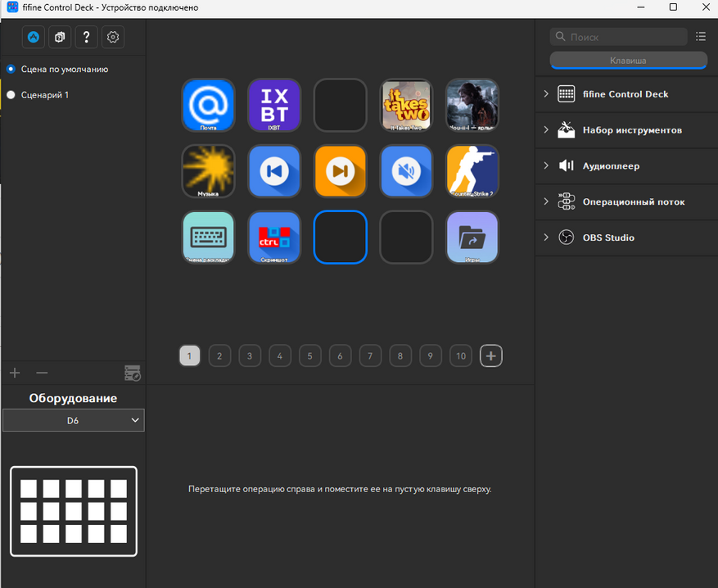Remove scene with minus button
Screen dimensions: 718x588
pos(42,373)
